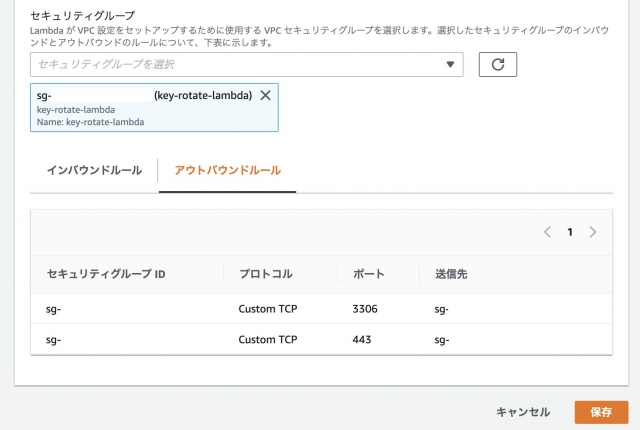
Task: Click the 保存 button
Action: tap(601, 412)
